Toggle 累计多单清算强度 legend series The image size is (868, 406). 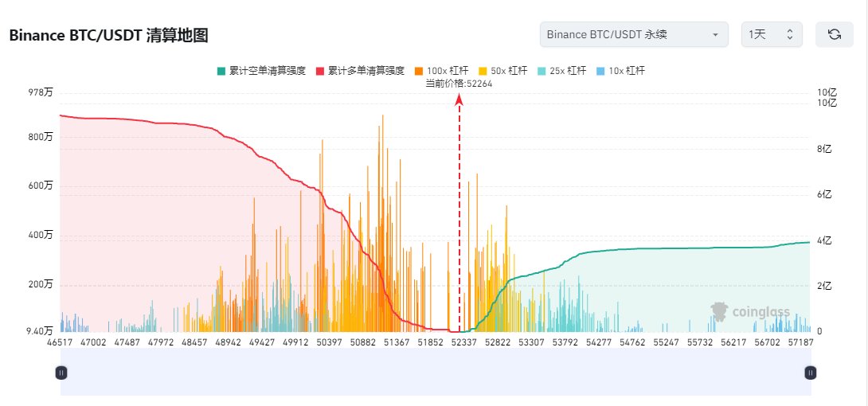point(360,71)
